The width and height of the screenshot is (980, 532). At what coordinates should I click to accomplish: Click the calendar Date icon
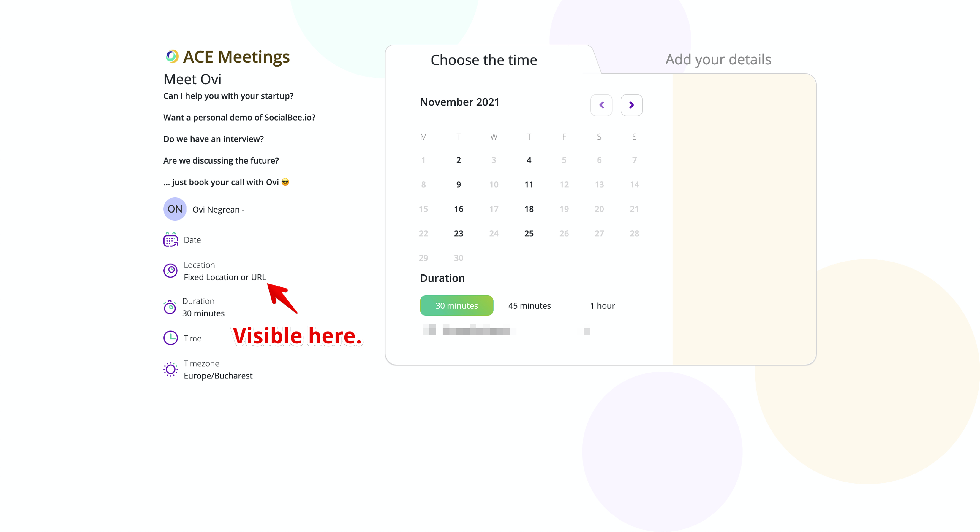[171, 240]
